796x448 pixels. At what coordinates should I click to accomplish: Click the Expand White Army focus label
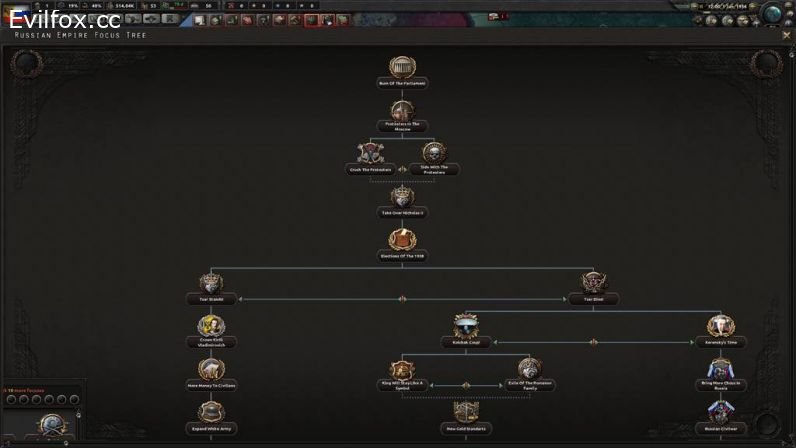click(x=211, y=428)
